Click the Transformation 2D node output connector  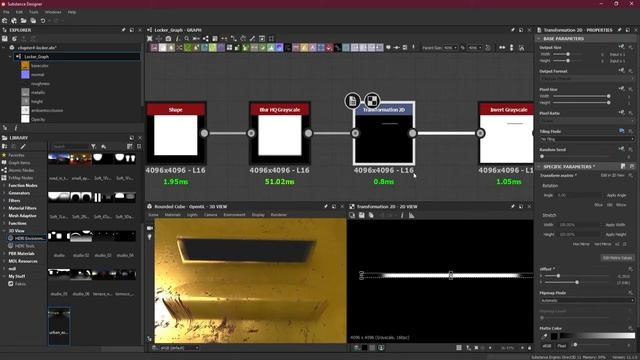[413, 133]
